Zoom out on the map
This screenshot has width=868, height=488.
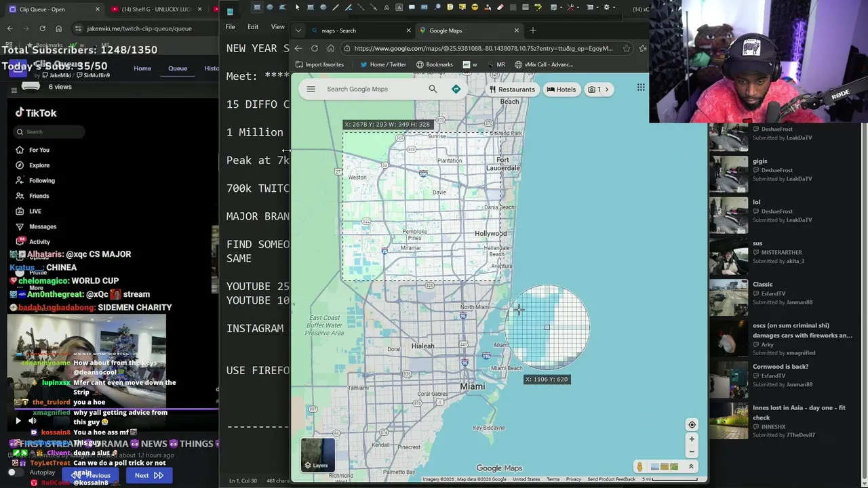pyautogui.click(x=692, y=452)
